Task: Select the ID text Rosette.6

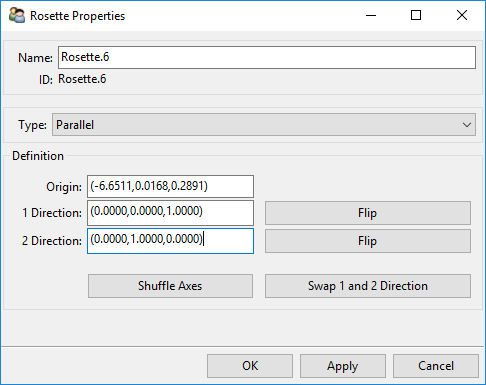Action: pyautogui.click(x=82, y=79)
